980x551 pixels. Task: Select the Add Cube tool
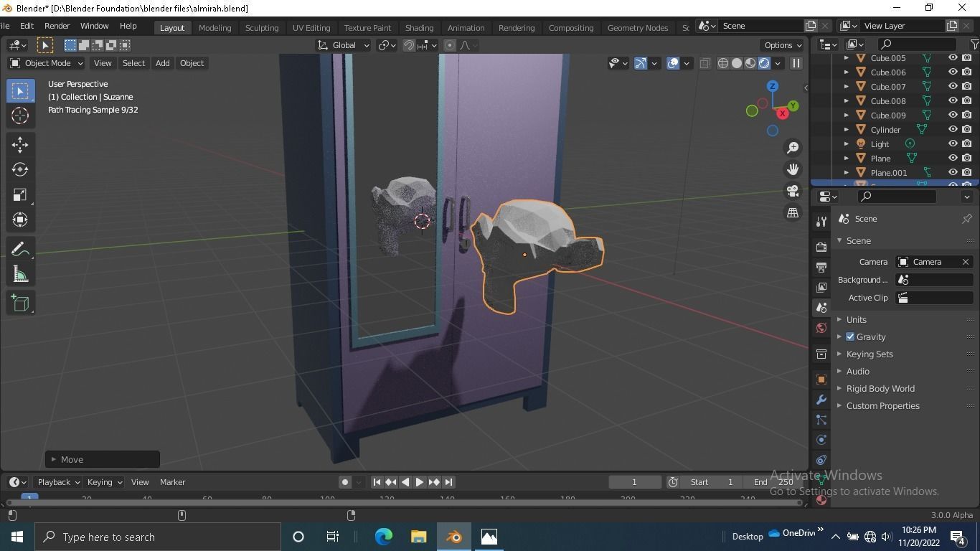pyautogui.click(x=20, y=303)
